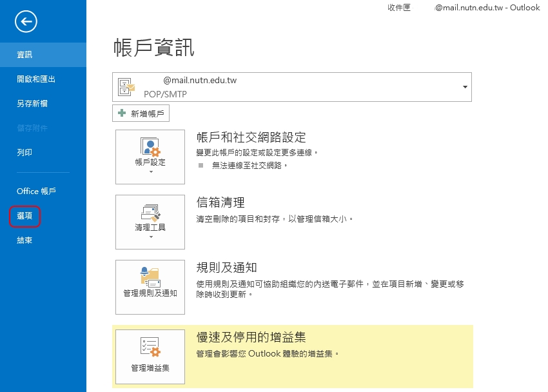Click the 管理增益集 button label
The height and width of the screenshot is (392, 548).
pyautogui.click(x=150, y=368)
